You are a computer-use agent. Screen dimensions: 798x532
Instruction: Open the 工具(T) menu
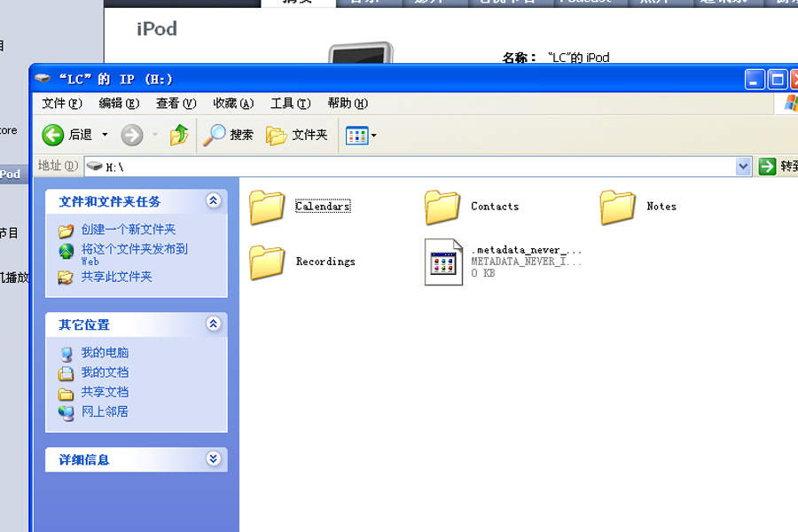(x=291, y=104)
